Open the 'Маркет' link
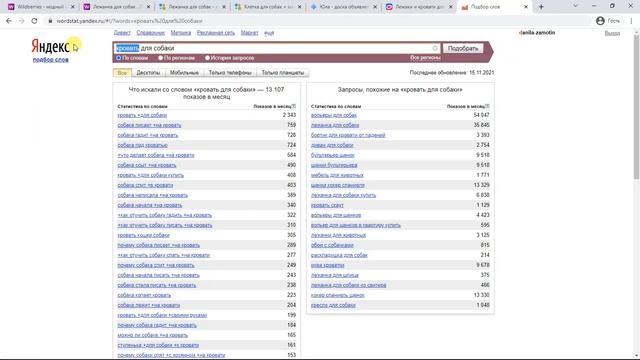This screenshot has width=640, height=360. tap(249, 33)
